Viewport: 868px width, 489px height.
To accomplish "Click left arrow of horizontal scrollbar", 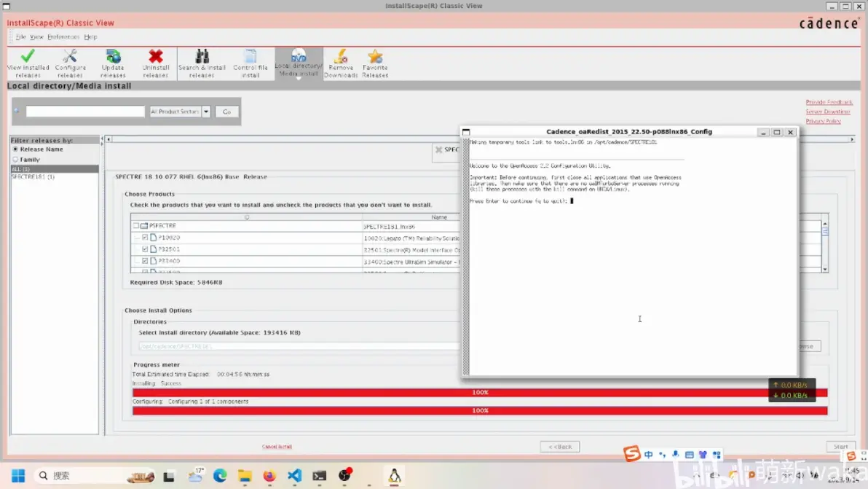I will coord(108,139).
